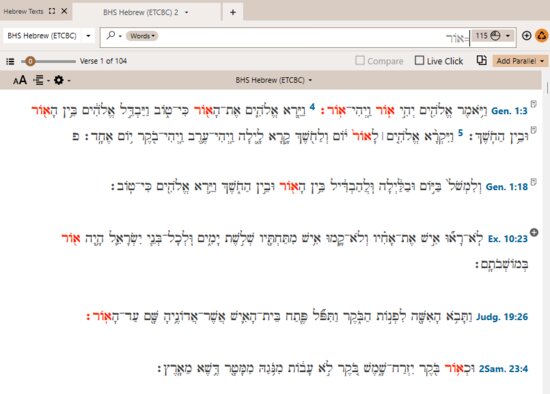This screenshot has height=394, width=550.
Task: Click the search magnifier icon
Action: coord(110,35)
